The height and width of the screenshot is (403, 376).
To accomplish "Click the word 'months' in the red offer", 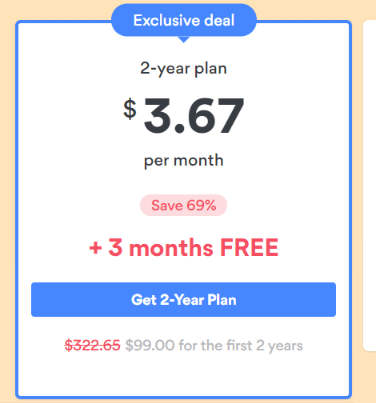I will click(171, 248).
